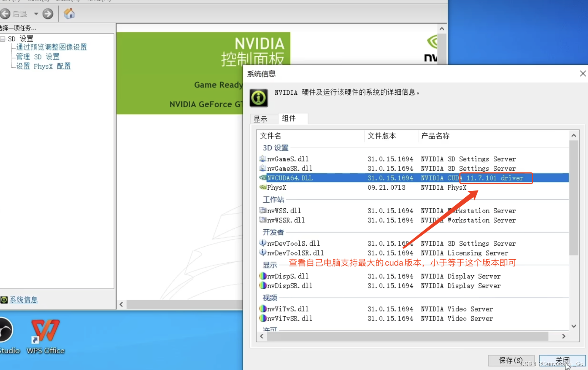Select the nvWSS.dll file name

284,210
